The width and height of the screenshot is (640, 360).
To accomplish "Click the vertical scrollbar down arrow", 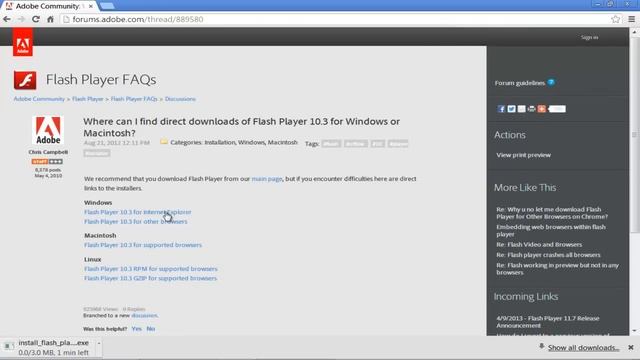I will pos(634,331).
